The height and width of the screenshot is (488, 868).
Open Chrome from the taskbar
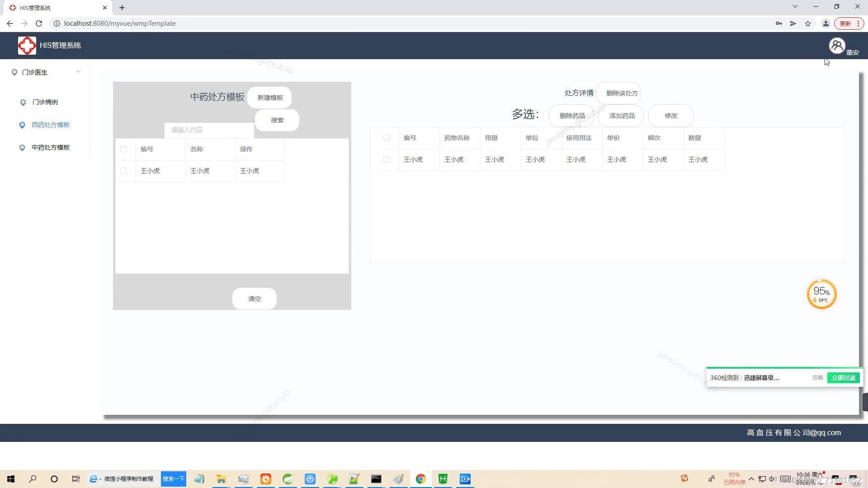pos(420,479)
